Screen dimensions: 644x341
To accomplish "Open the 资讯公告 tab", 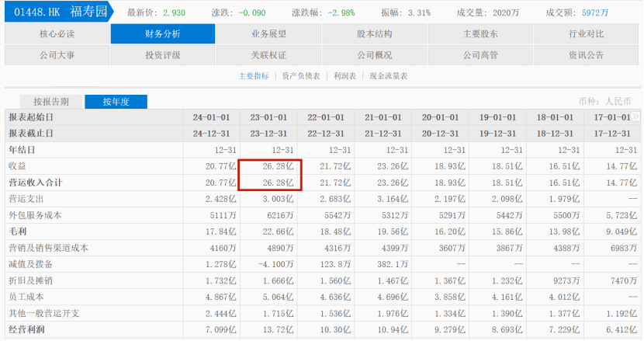I will click(586, 55).
